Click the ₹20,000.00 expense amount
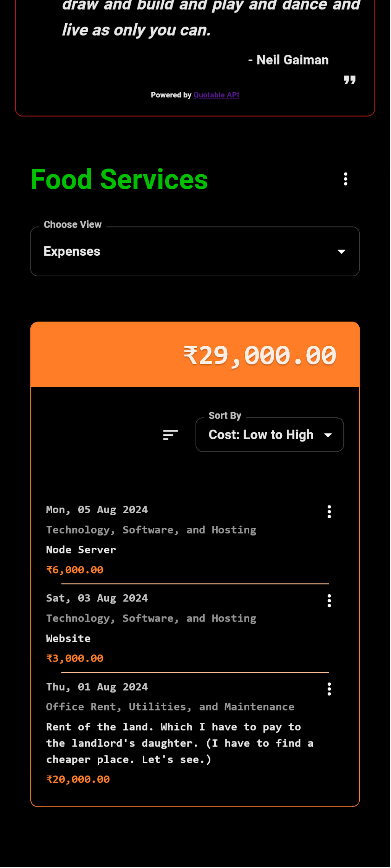 (x=78, y=779)
